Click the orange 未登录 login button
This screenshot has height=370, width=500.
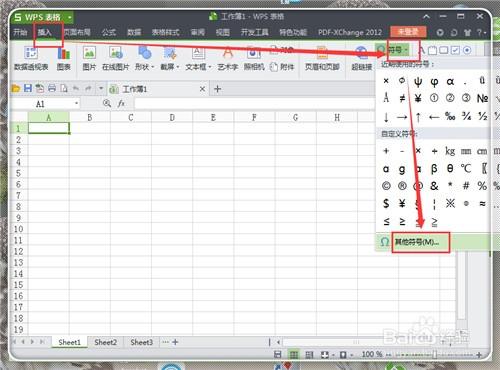[x=408, y=32]
